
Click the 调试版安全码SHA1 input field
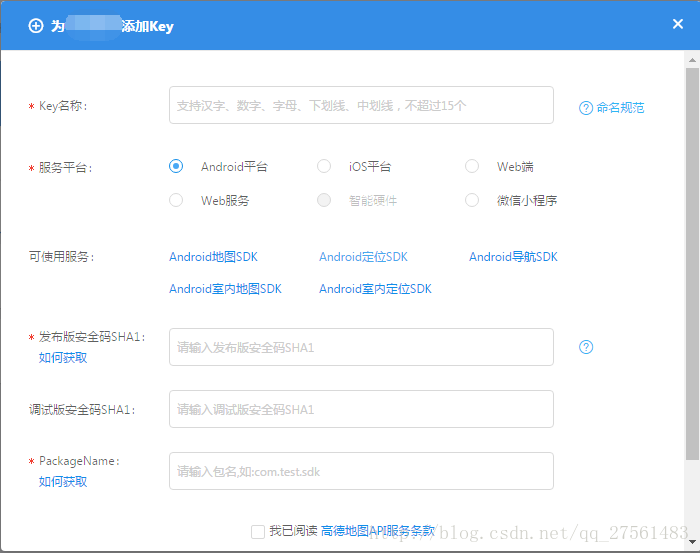(361, 409)
